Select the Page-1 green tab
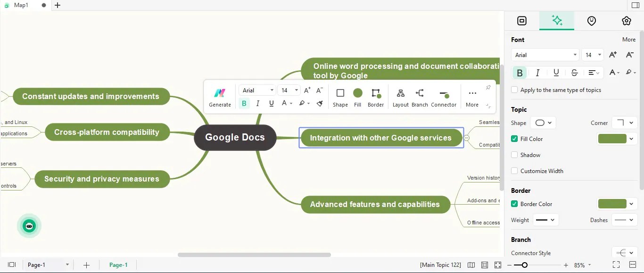The image size is (644, 273). [x=118, y=265]
